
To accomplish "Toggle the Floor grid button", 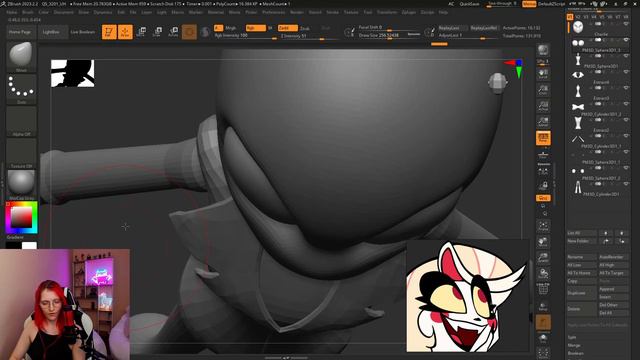I will pyautogui.click(x=543, y=155).
